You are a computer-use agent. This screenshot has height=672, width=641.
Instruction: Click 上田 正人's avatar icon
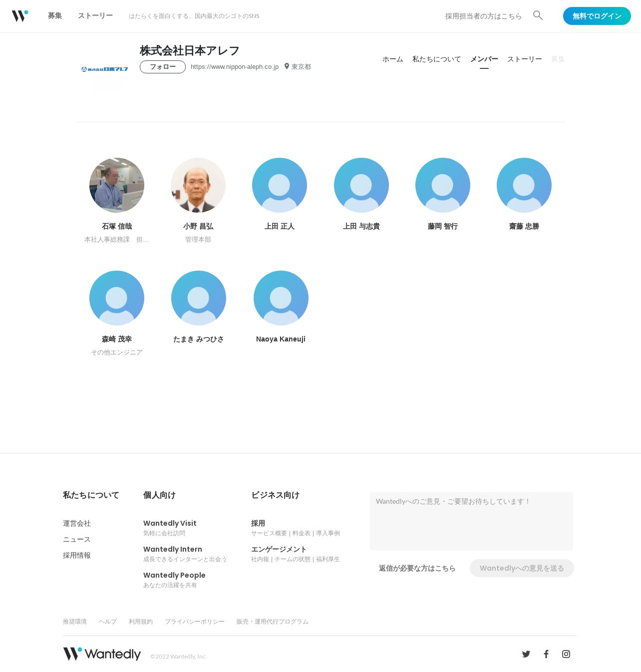click(x=280, y=185)
